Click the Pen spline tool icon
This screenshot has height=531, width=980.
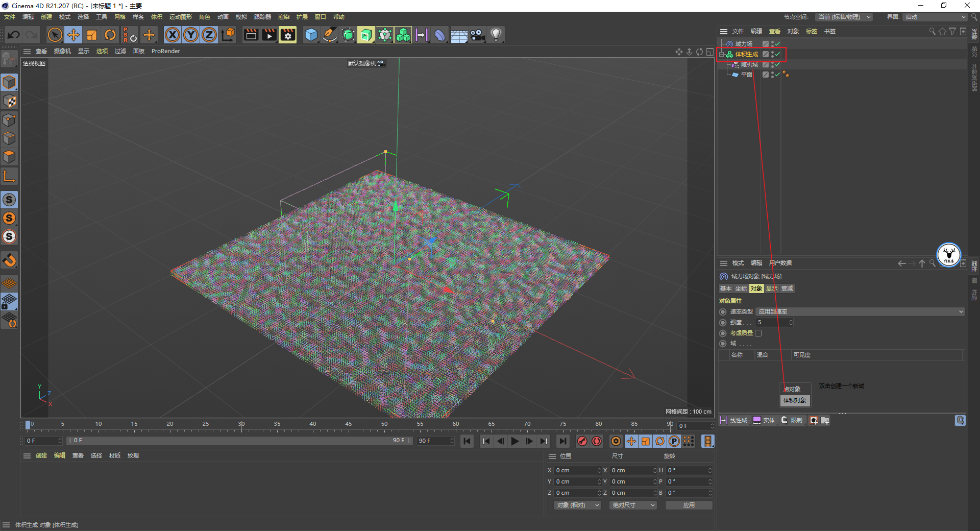[x=330, y=35]
